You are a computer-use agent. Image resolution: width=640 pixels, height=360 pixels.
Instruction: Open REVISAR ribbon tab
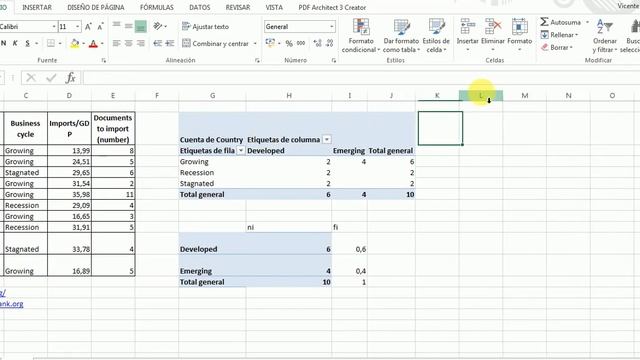(238, 7)
